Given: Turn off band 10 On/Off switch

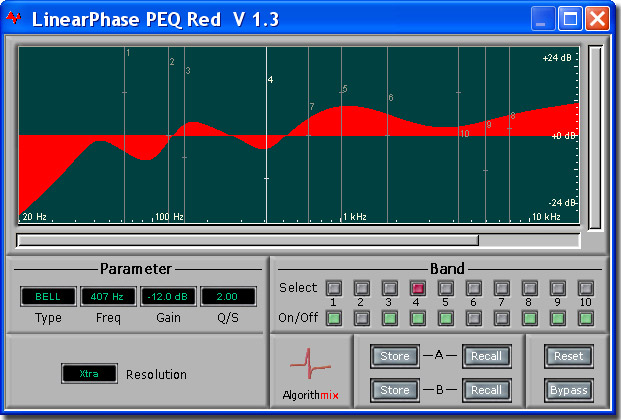Looking at the screenshot, I should tap(586, 318).
